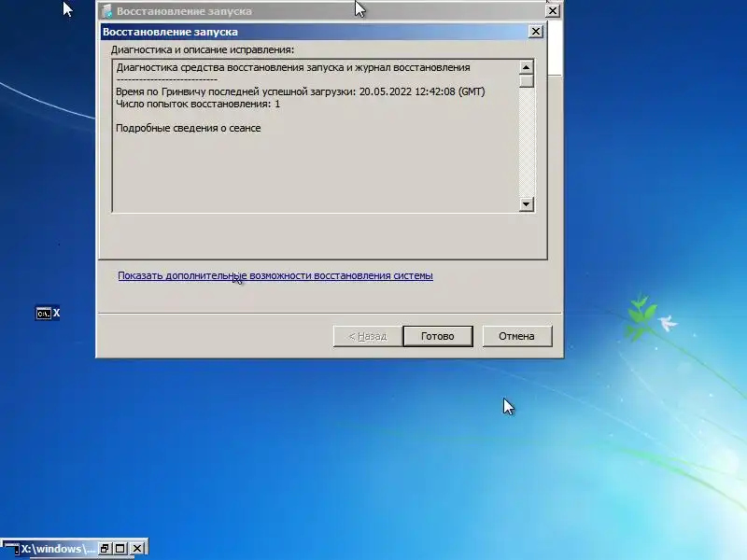The image size is (747, 560).
Task: Click the grayed-out Назад button
Action: (368, 336)
